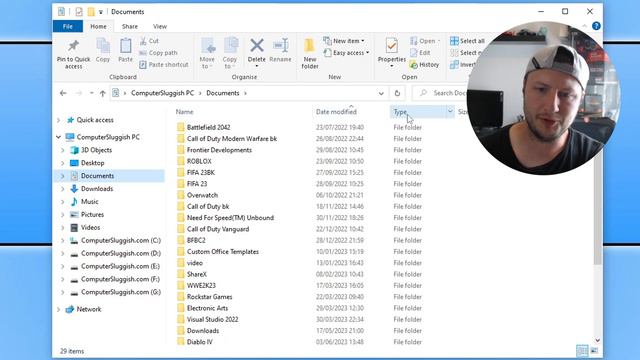Open address bar history dropdown

click(x=381, y=93)
